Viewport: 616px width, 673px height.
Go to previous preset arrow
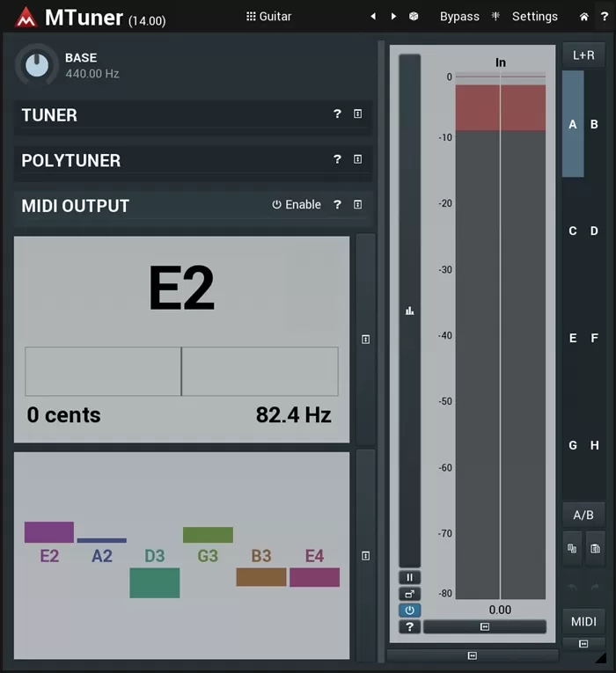pos(373,17)
